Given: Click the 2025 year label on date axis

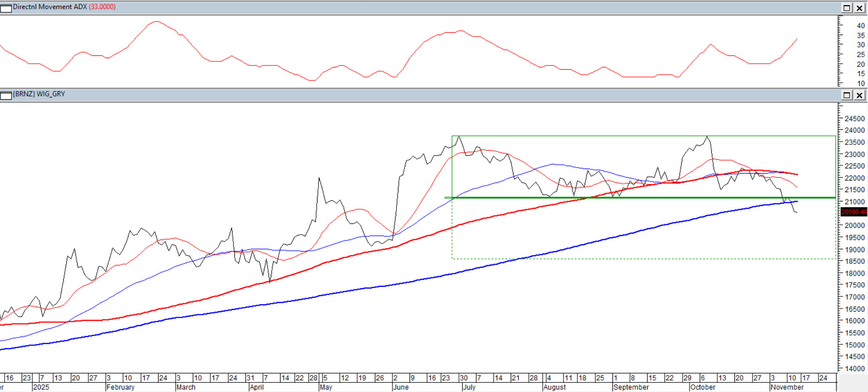Looking at the screenshot, I should click(41, 387).
